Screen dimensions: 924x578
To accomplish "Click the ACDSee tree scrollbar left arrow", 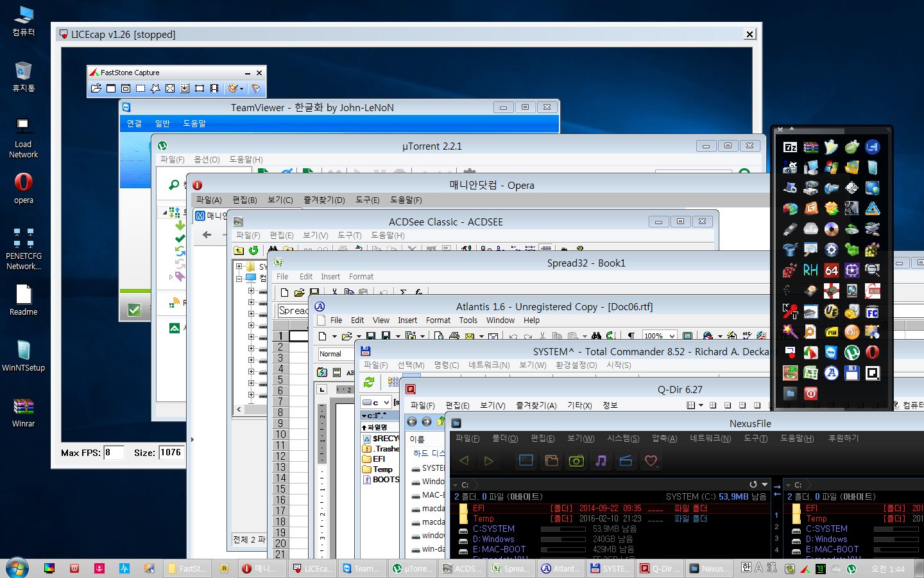I will coord(239,409).
